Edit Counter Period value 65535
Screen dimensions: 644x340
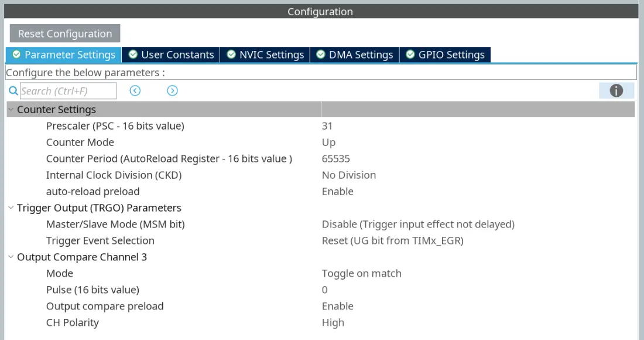336,159
